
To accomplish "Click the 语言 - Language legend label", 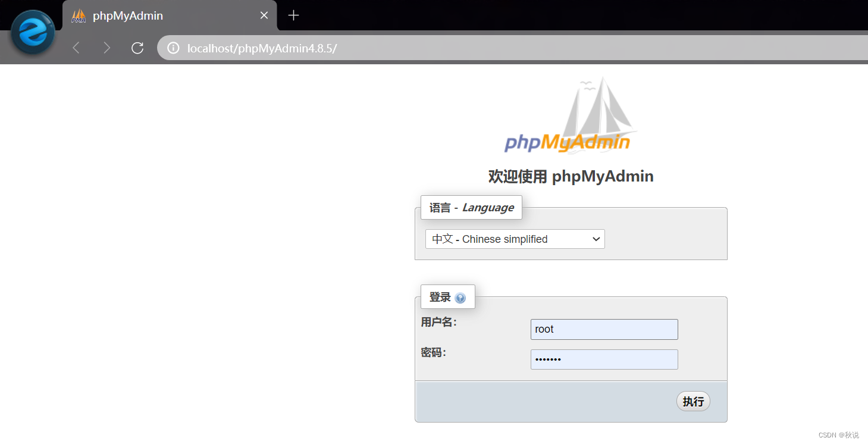I will pos(471,208).
